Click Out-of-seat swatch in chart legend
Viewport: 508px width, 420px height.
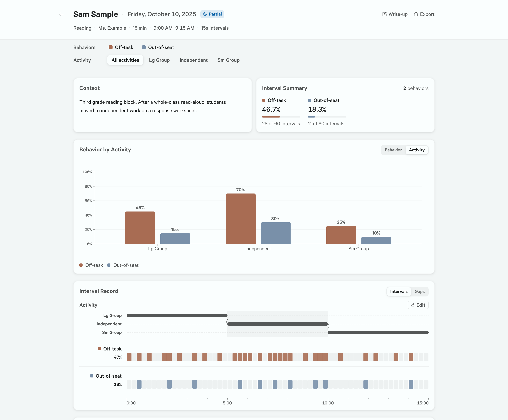click(109, 265)
